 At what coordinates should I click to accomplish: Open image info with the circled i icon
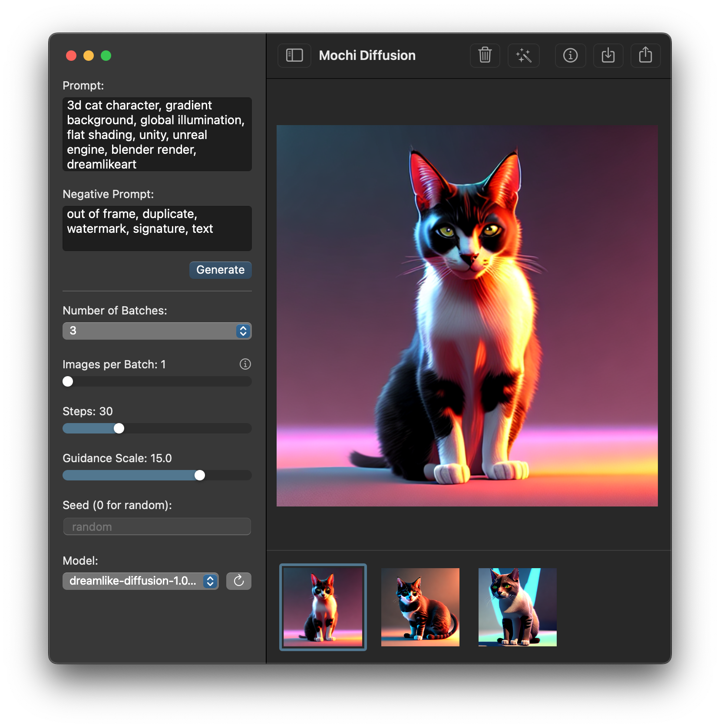point(570,56)
